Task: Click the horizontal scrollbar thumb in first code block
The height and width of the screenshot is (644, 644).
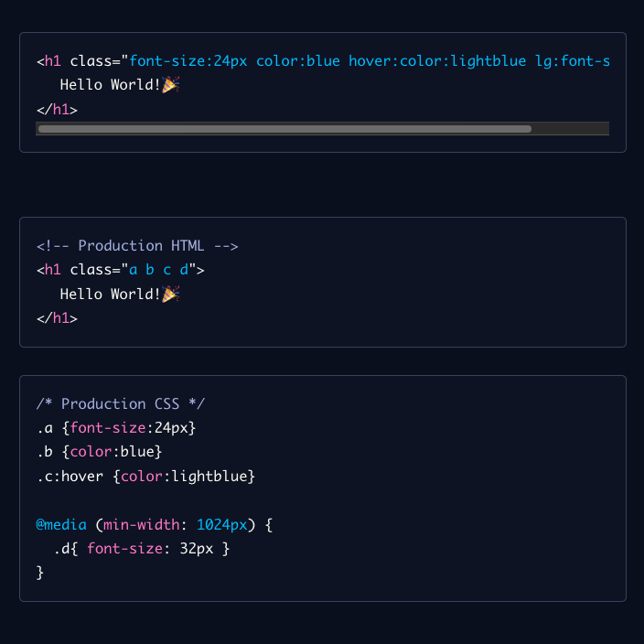Action: [284, 129]
